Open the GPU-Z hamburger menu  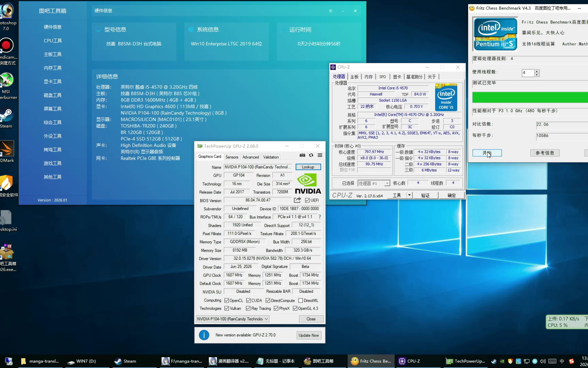click(x=320, y=155)
